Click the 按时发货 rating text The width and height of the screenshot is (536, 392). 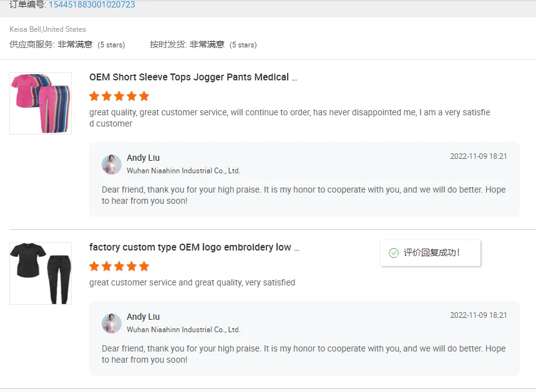point(203,45)
